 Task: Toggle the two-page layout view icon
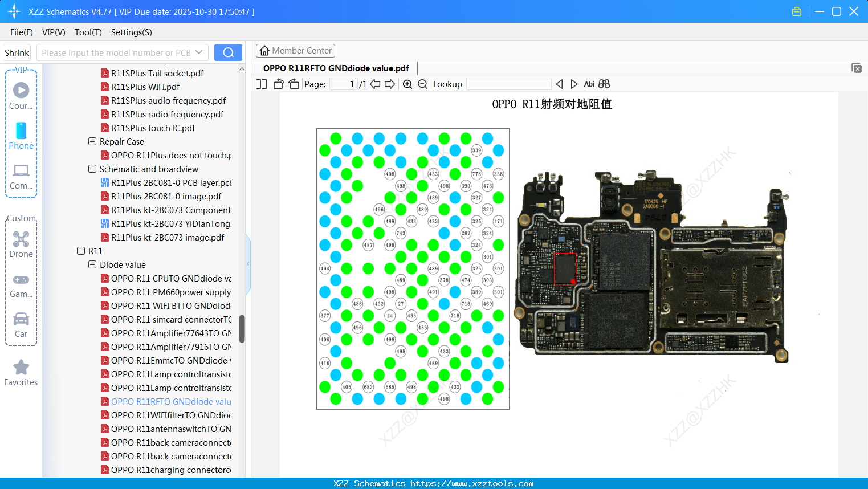point(261,84)
